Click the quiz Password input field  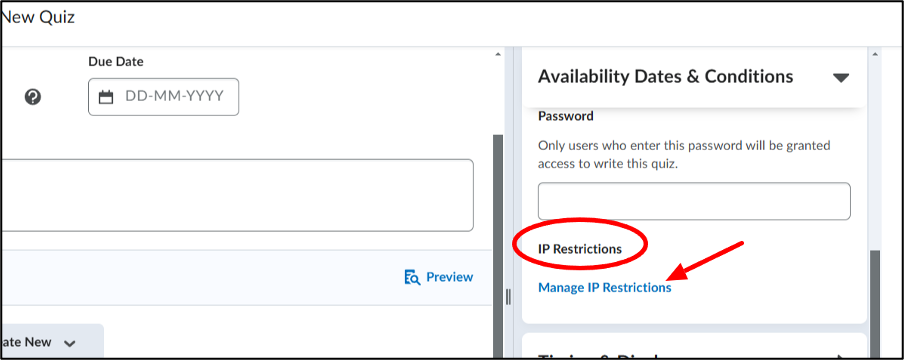(694, 201)
